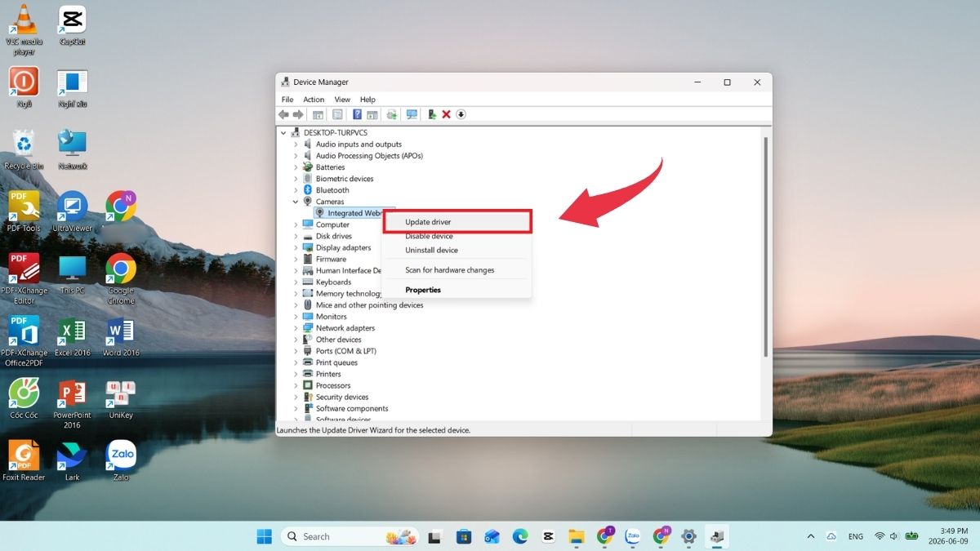980x551 pixels.
Task: Toggle the Show/Hide Action Pane toolbar icon
Action: (372, 114)
